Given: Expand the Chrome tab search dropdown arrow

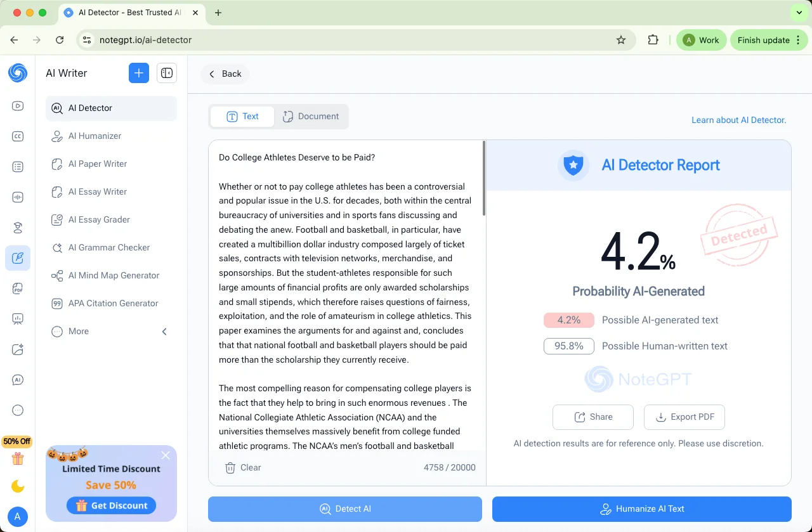Looking at the screenshot, I should (798, 13).
